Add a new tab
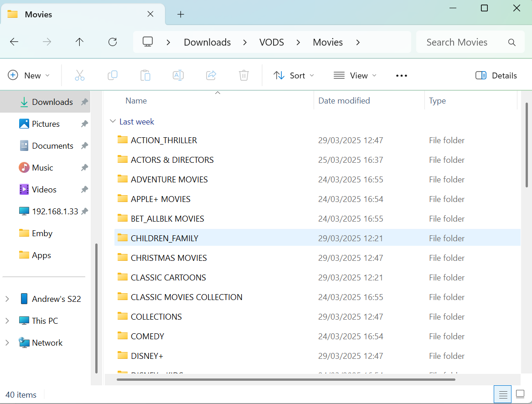The height and width of the screenshot is (404, 532). pos(181,15)
